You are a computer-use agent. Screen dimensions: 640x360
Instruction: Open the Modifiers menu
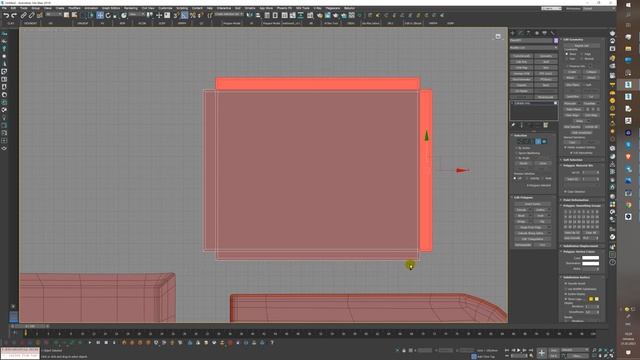pos(74,8)
